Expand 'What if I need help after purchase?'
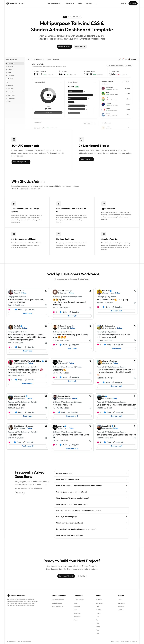 click(92, 535)
